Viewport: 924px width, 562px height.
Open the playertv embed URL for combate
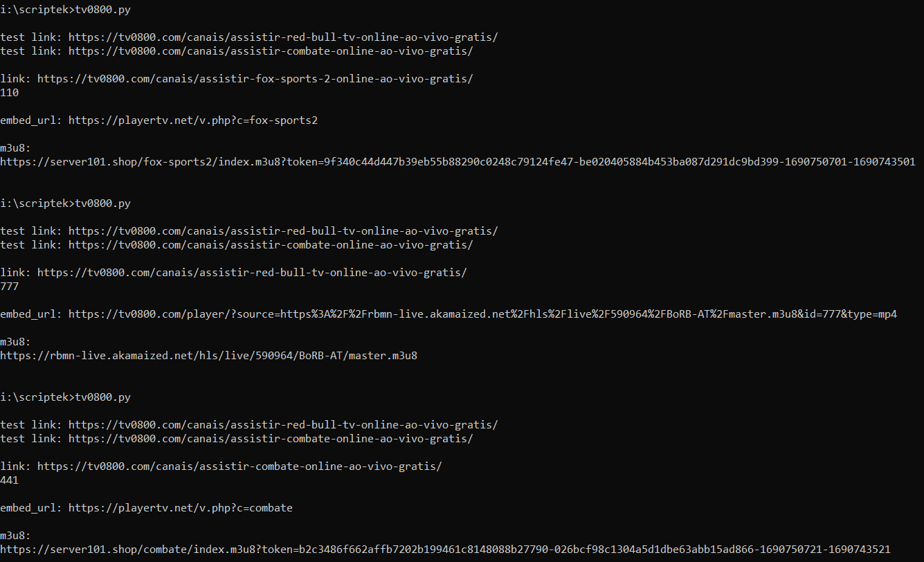tap(180, 508)
